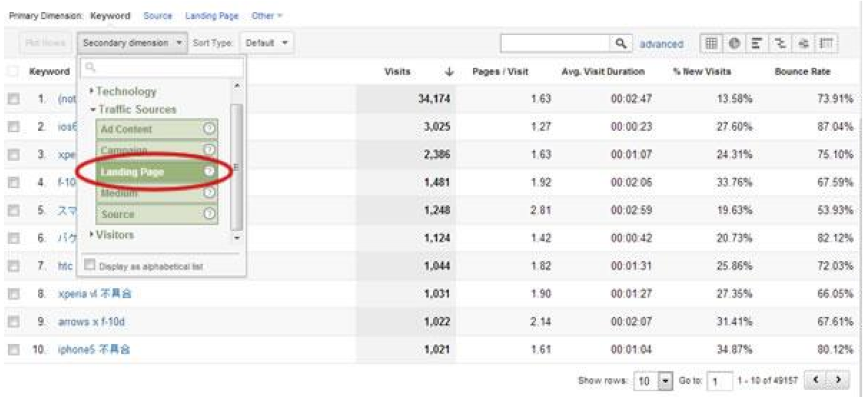
Task: Focus the table filter search box
Action: 556,43
